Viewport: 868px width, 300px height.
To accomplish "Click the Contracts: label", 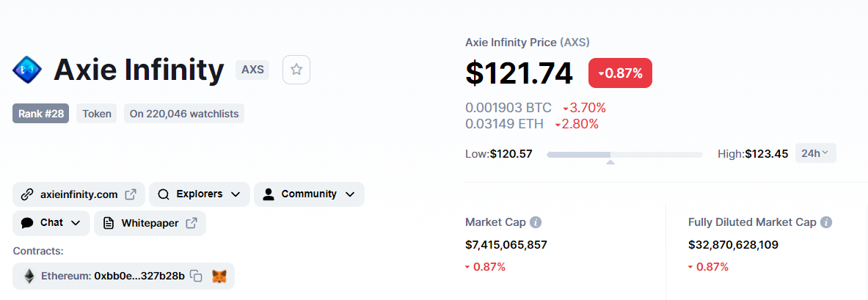I will [x=38, y=251].
